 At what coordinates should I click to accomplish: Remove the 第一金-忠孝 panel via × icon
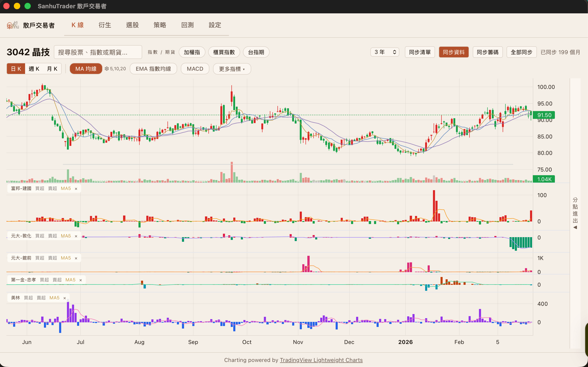81,280
